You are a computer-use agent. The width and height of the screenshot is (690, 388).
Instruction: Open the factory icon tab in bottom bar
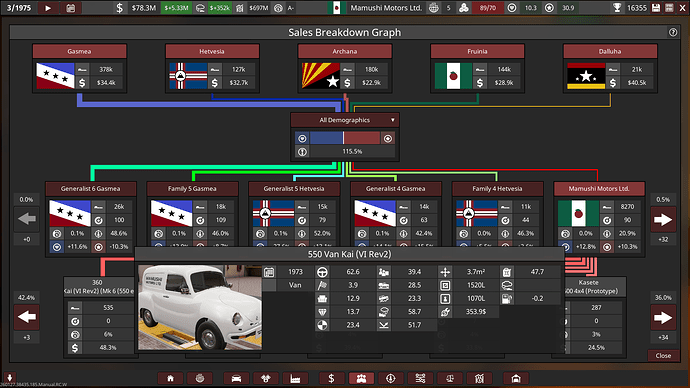tap(295, 378)
